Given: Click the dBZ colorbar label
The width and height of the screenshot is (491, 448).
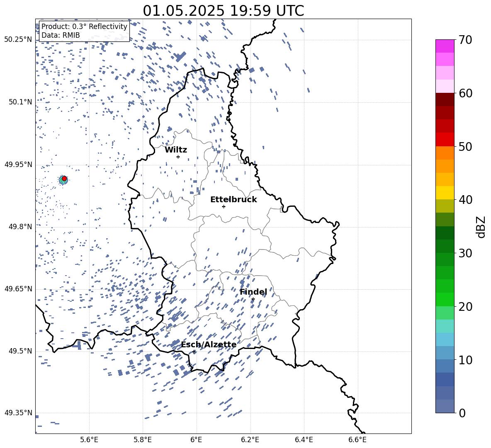Looking at the screenshot, I should (x=481, y=227).
